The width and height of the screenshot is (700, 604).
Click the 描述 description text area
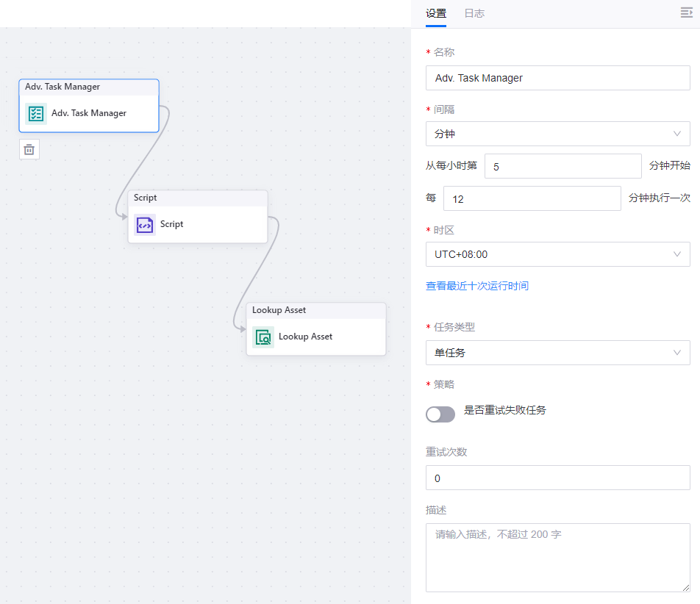(557, 557)
